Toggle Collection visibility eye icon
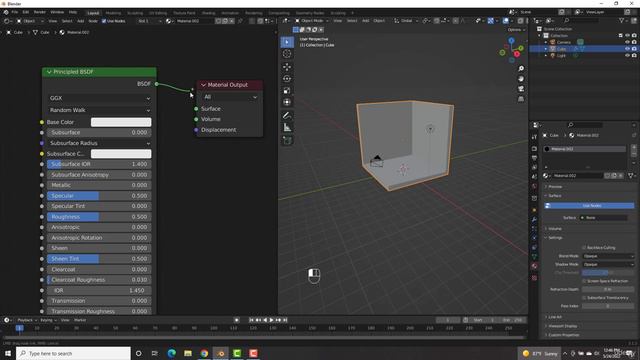 (x=627, y=36)
